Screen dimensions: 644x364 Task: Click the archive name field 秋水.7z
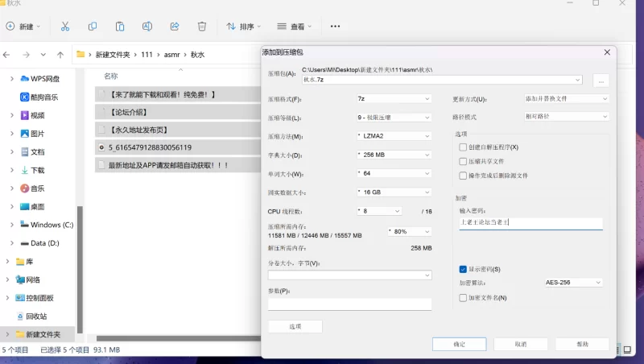(442, 80)
